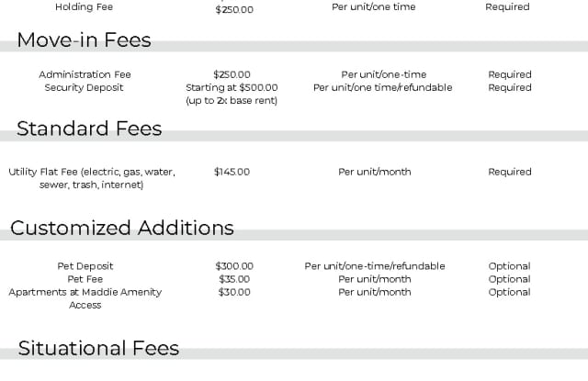Click the Holding Fee label
Viewport: 588px width, 381px height.
coord(85,7)
